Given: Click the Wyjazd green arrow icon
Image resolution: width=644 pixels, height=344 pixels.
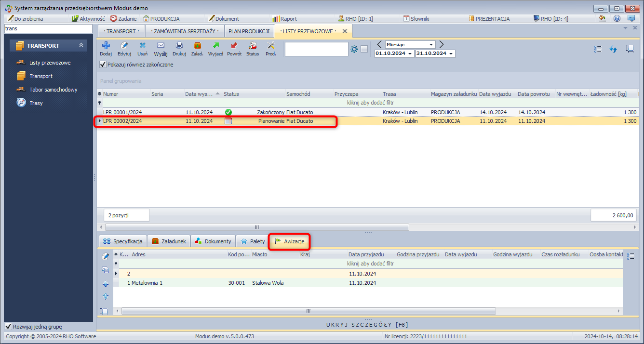Looking at the screenshot, I should point(215,46).
